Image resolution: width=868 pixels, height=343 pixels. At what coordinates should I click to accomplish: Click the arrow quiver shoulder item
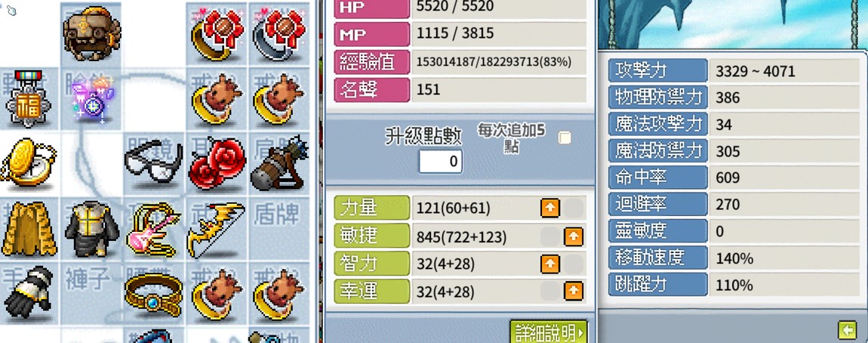coord(279,165)
